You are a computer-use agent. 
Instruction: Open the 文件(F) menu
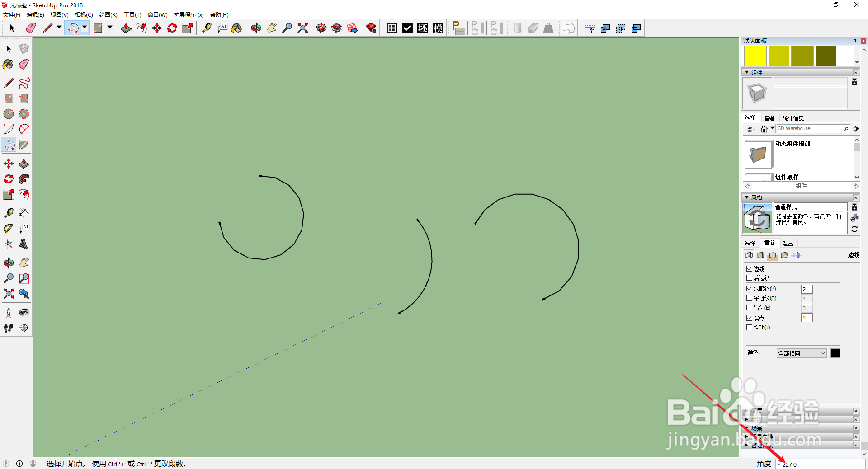(x=12, y=15)
